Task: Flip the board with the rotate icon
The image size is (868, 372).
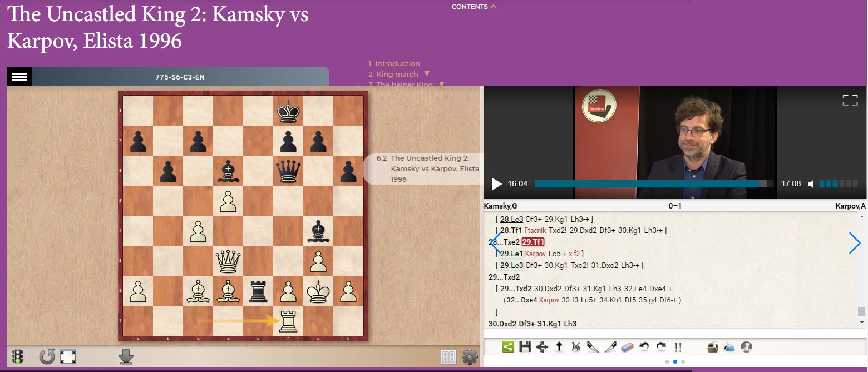Action: tap(47, 356)
